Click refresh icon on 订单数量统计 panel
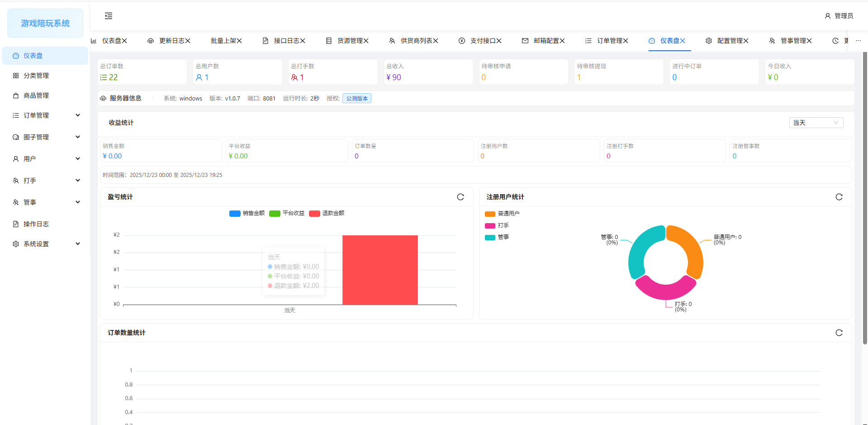This screenshot has width=868, height=425. 839,333
